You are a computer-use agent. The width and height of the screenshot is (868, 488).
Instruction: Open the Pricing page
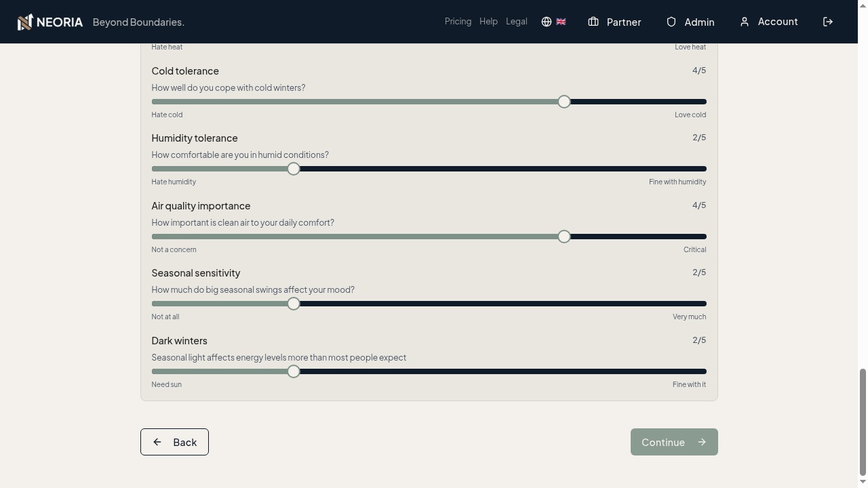point(458,22)
